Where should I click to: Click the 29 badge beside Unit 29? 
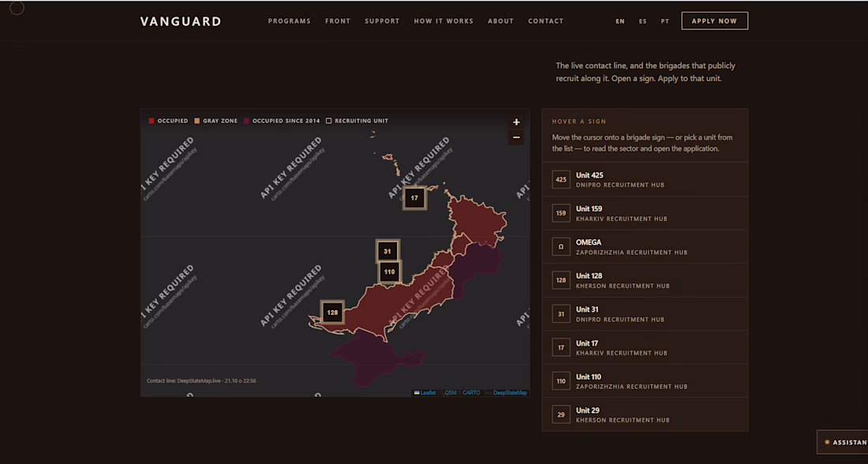pyautogui.click(x=561, y=415)
